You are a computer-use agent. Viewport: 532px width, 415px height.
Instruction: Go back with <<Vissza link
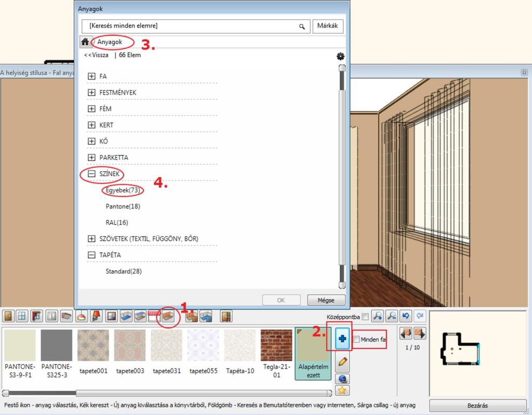(x=96, y=55)
